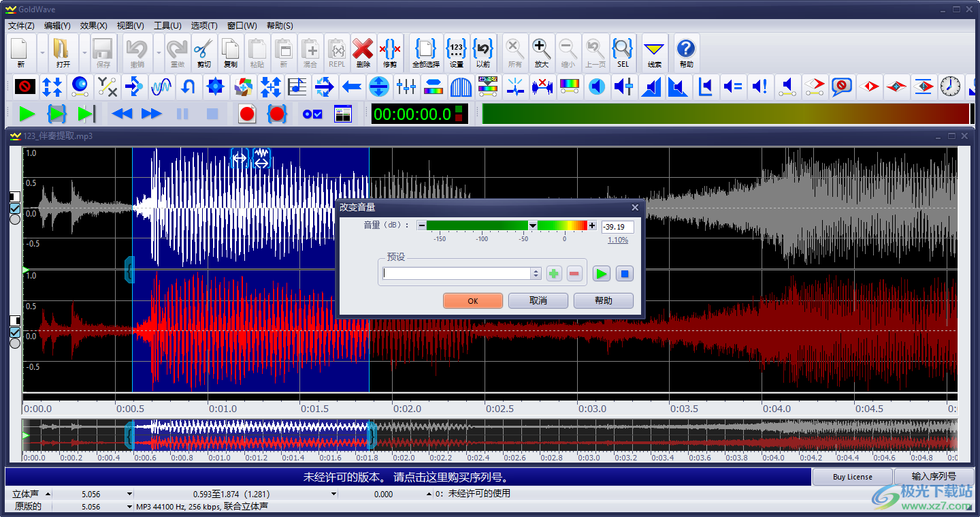Viewport: 980px width, 517px height.
Task: Open the 效果(X) menu
Action: tap(93, 25)
